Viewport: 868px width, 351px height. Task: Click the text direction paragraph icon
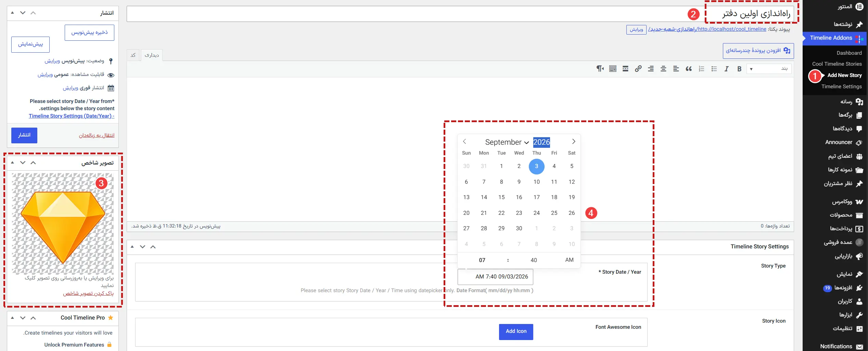(600, 69)
